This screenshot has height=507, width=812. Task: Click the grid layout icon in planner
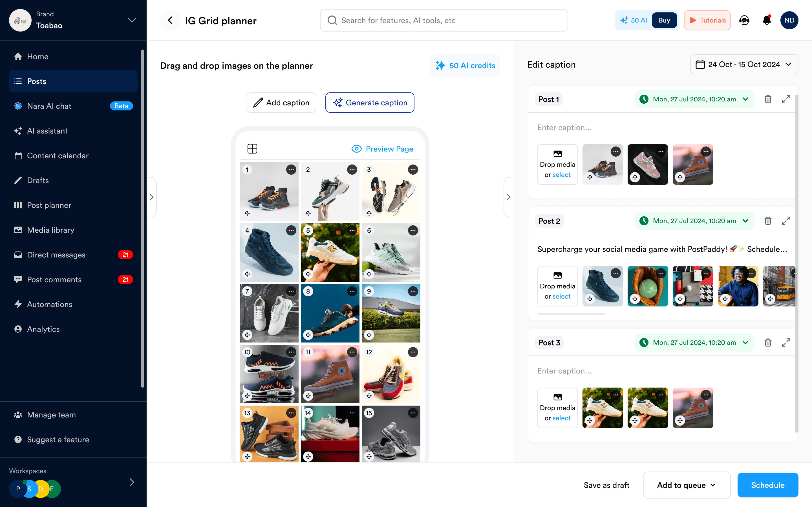pyautogui.click(x=252, y=148)
